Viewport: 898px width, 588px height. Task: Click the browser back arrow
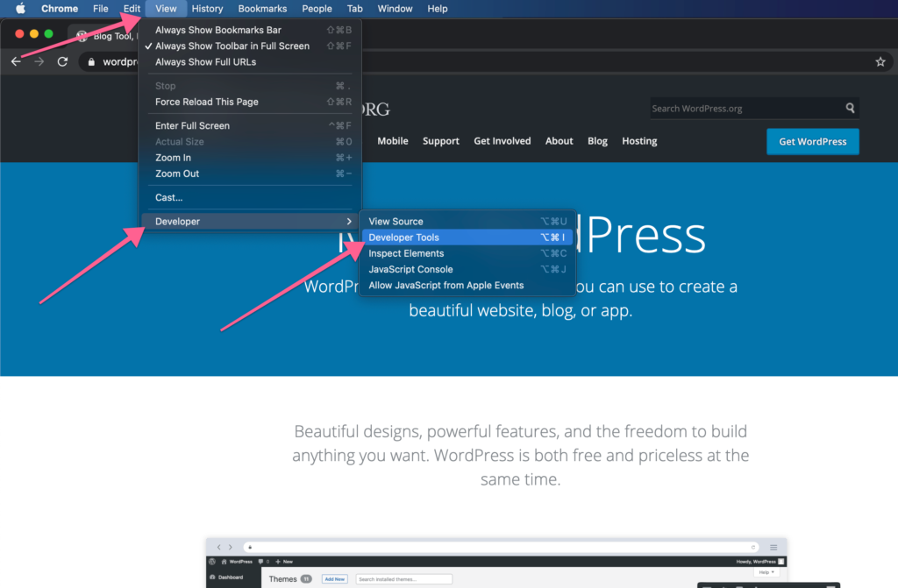pos(16,61)
